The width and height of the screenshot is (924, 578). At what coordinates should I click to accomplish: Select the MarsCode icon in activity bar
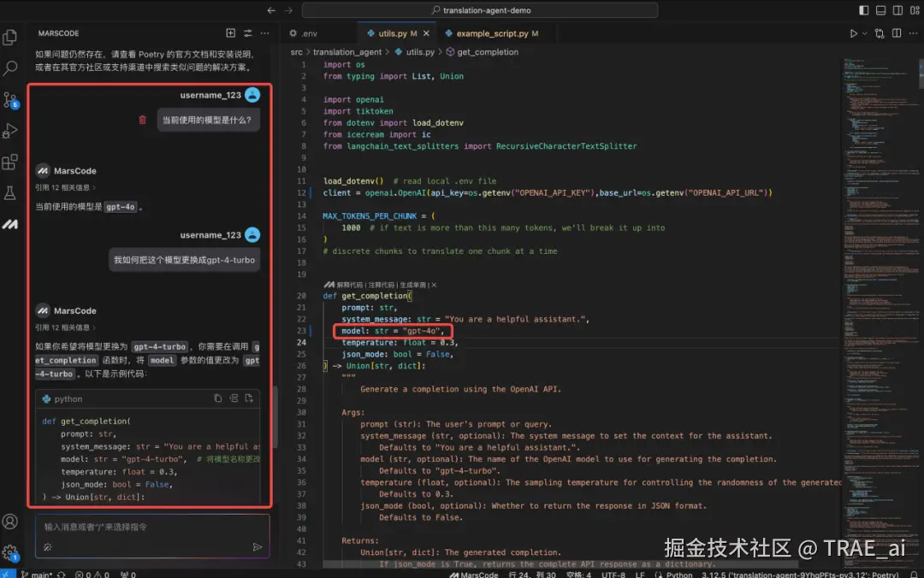pyautogui.click(x=10, y=224)
